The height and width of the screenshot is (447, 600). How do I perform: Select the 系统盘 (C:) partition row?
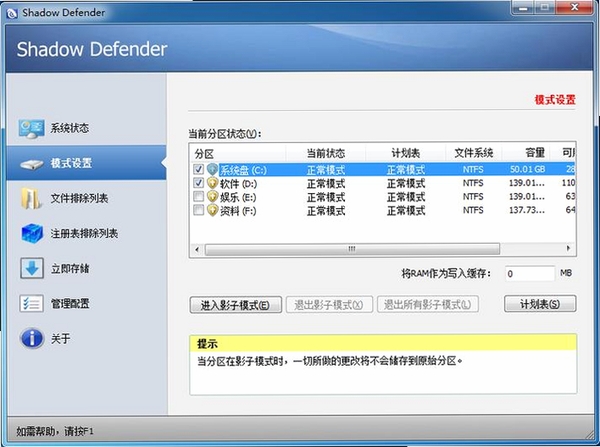pyautogui.click(x=383, y=169)
